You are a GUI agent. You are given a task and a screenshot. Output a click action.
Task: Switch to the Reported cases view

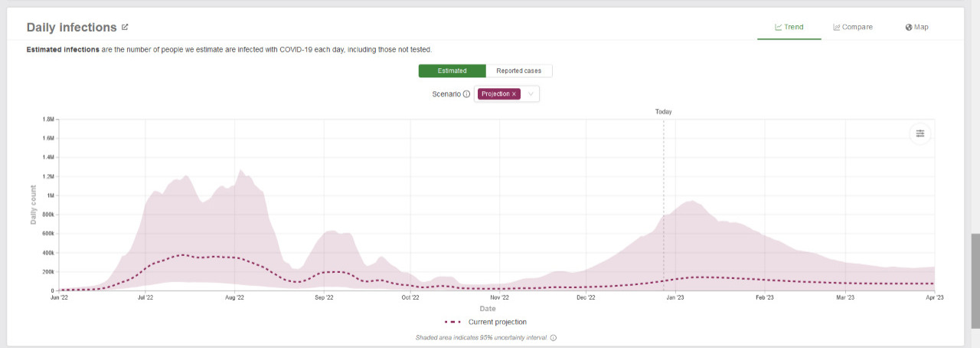(518, 71)
